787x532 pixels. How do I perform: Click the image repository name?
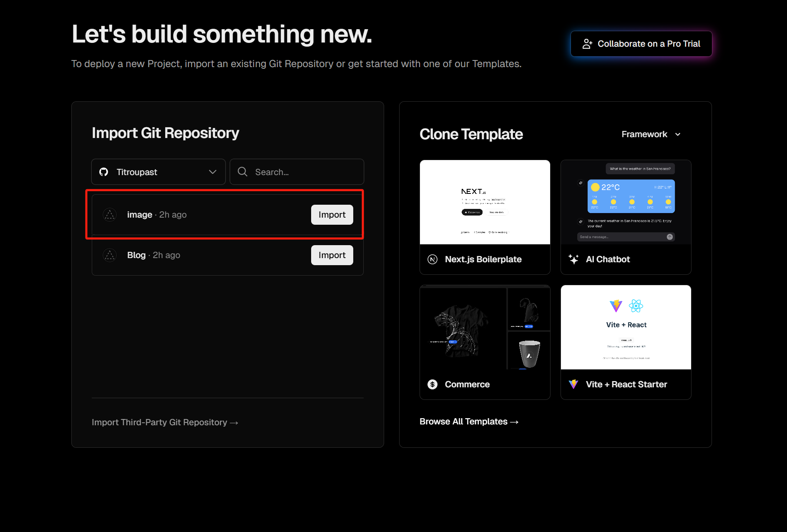[140, 215]
